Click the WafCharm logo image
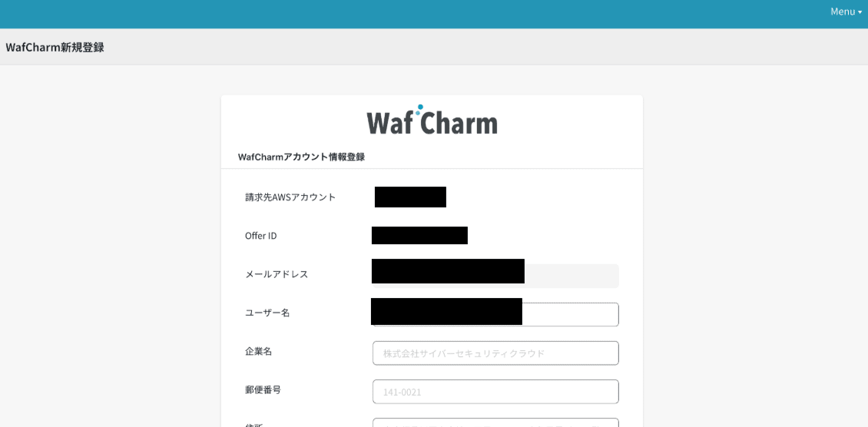 (432, 121)
